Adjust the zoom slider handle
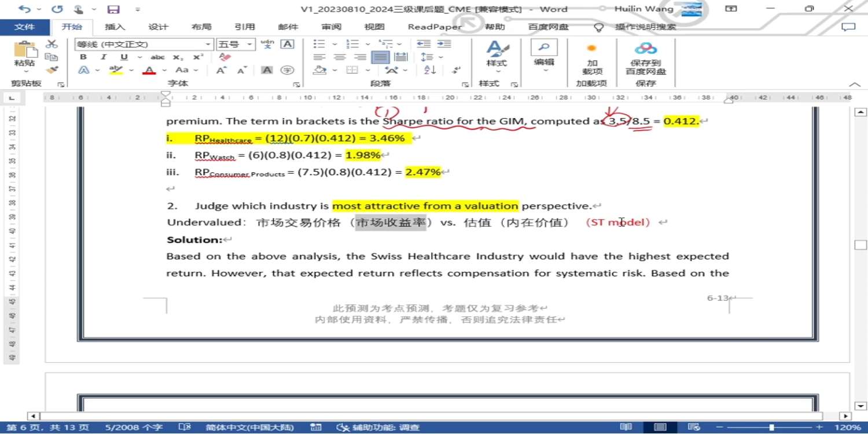868x434 pixels. point(771,428)
